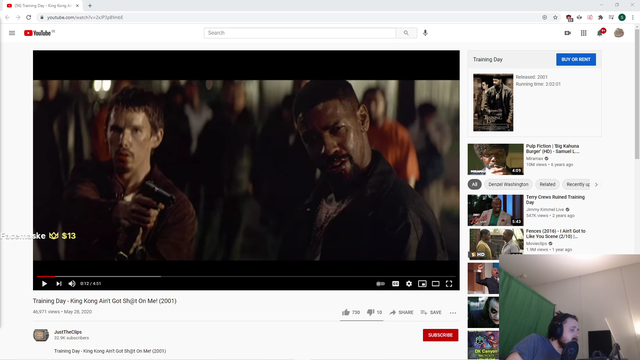Image resolution: width=640 pixels, height=360 pixels.
Task: Open the JustTheClips channel avatar
Action: coord(41,335)
